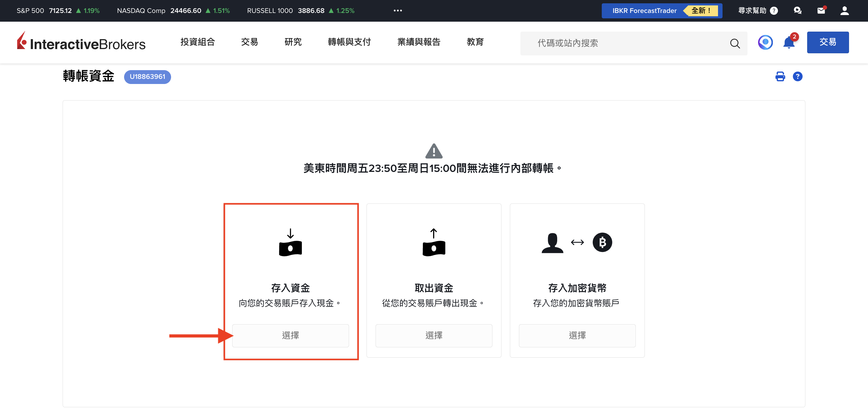The width and height of the screenshot is (868, 413).
Task: Open the mail inbox icon
Action: pyautogui.click(x=821, y=11)
